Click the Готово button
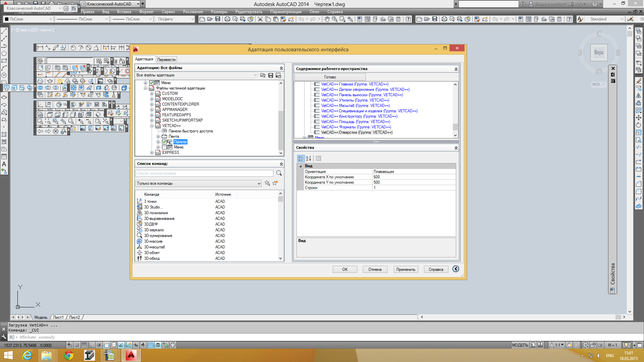 pos(330,77)
